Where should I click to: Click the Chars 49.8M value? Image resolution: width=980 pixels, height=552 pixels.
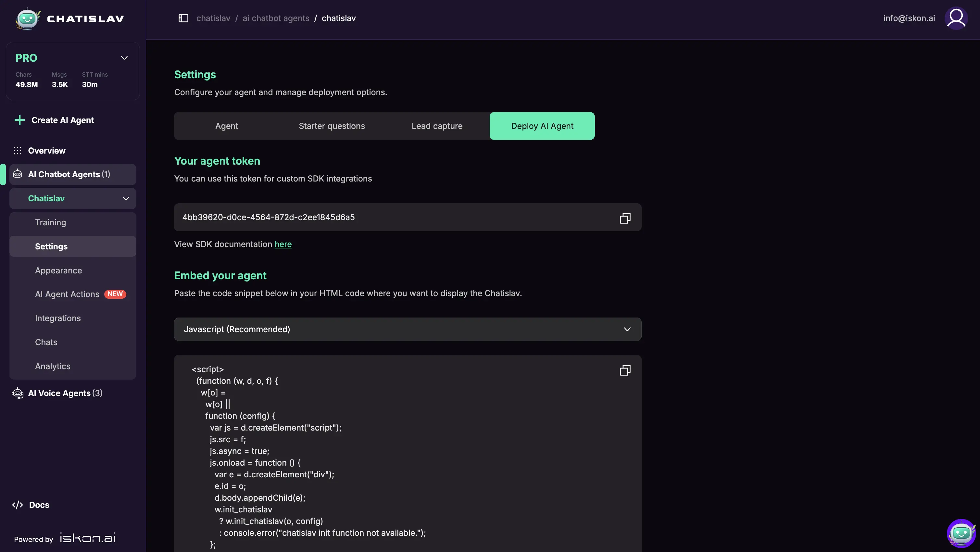[x=27, y=84]
